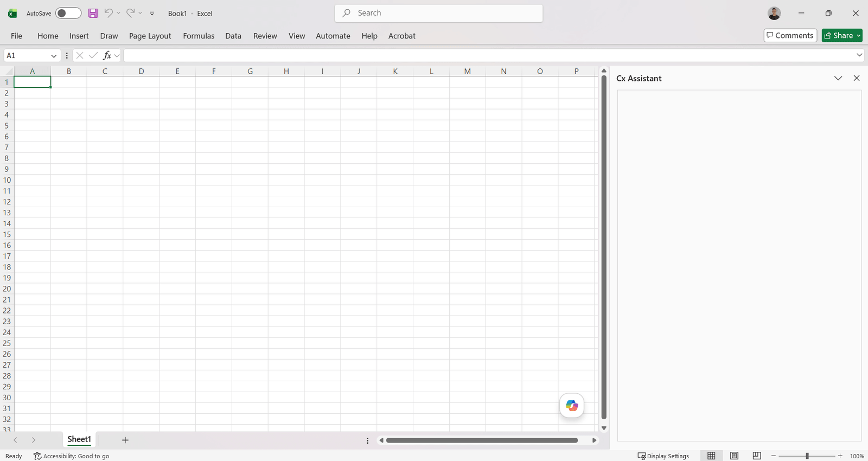
Task: Click the Insert Function fx icon
Action: point(107,55)
